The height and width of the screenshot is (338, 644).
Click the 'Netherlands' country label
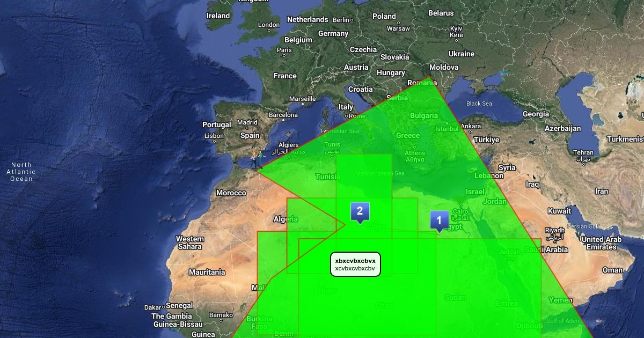tap(308, 19)
